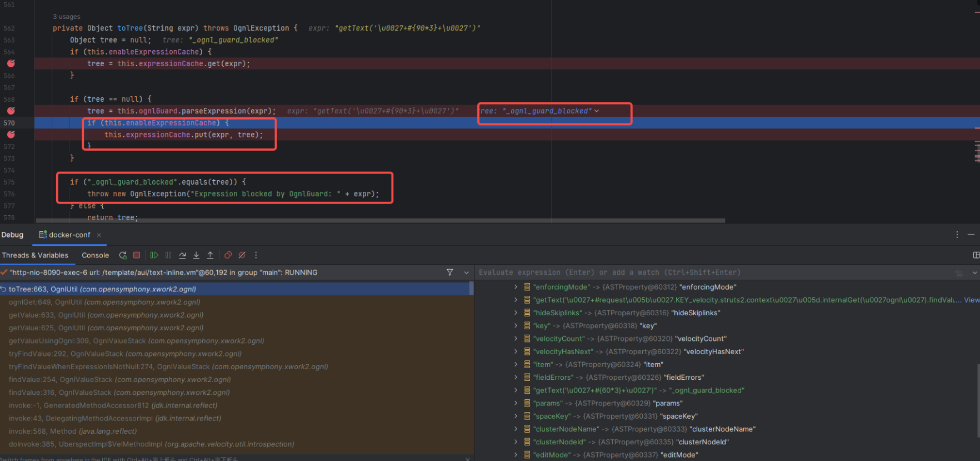Expand the "velocityCount" variable entry
The height and width of the screenshot is (461, 980).
click(516, 339)
